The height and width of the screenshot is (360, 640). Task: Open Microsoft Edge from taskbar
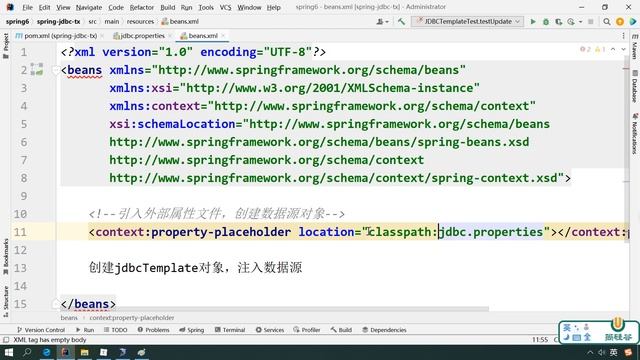pos(46,352)
